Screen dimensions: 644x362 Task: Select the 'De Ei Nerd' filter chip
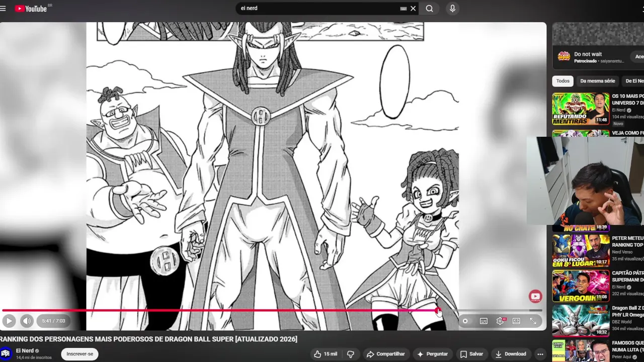coord(634,81)
